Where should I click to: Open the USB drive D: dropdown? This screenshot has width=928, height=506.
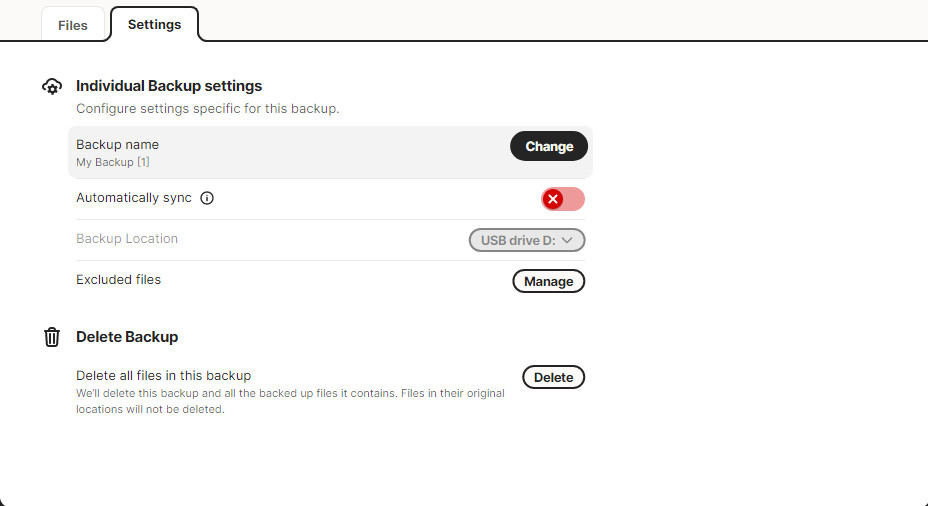[527, 240]
